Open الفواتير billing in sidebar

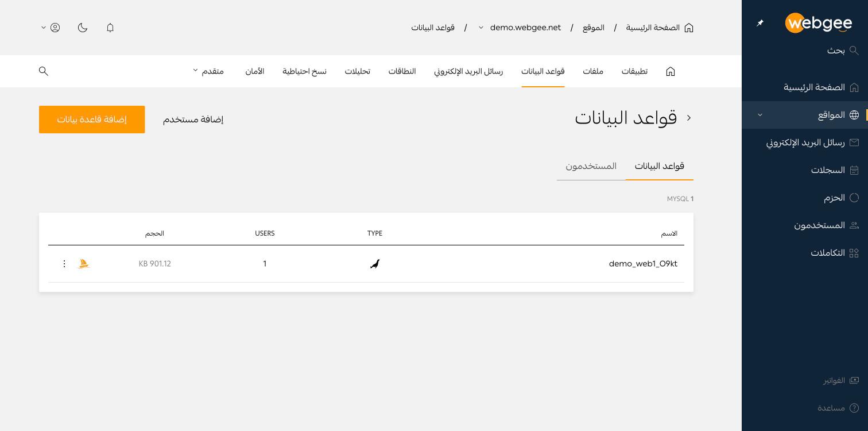pyautogui.click(x=840, y=380)
